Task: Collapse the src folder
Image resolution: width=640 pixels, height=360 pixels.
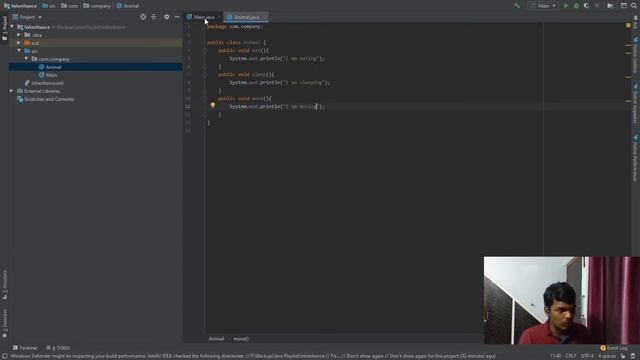Action: click(19, 51)
